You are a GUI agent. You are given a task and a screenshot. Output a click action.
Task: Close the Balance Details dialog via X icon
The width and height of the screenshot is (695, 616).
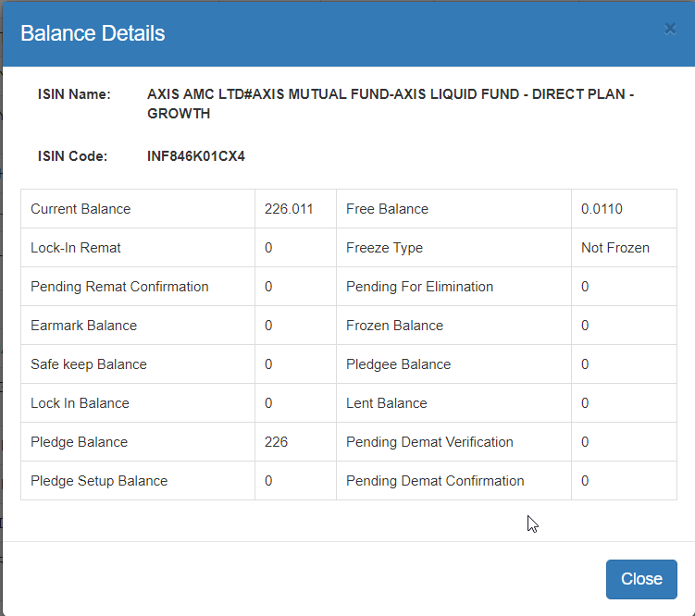[x=670, y=29]
